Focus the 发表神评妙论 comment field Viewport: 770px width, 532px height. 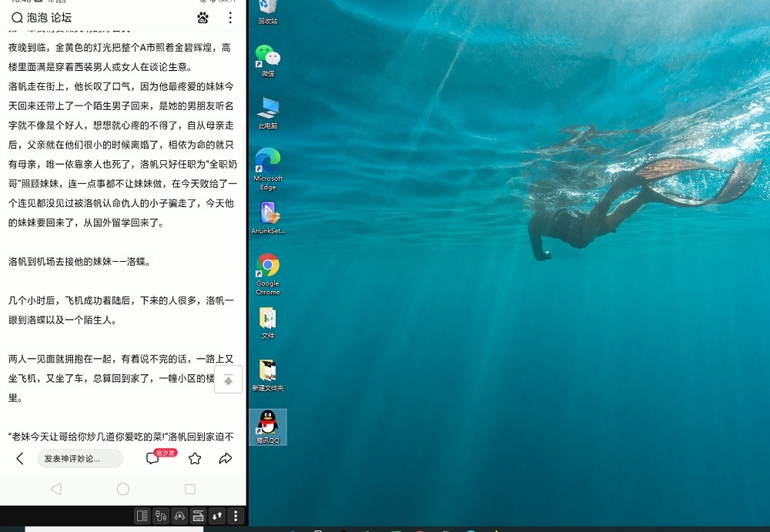(80, 458)
